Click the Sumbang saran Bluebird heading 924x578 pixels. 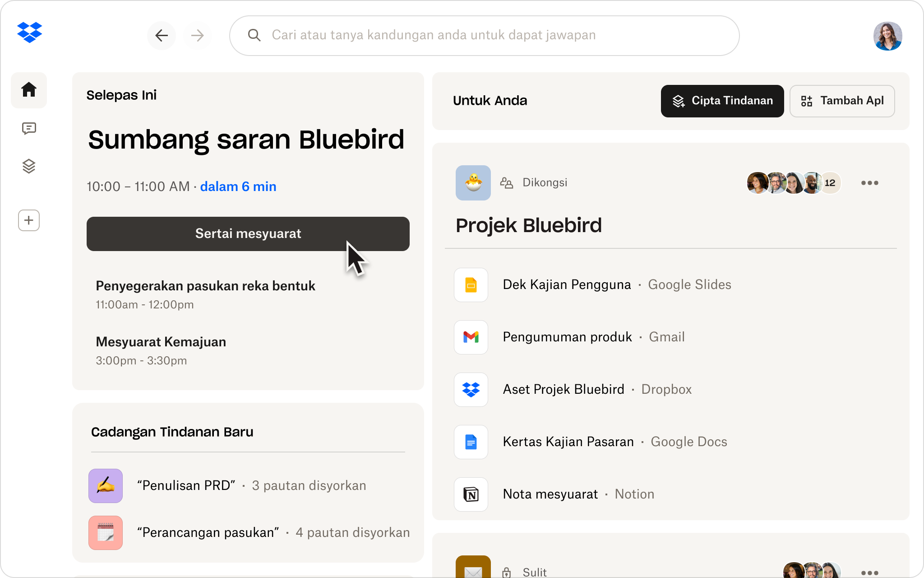(246, 140)
